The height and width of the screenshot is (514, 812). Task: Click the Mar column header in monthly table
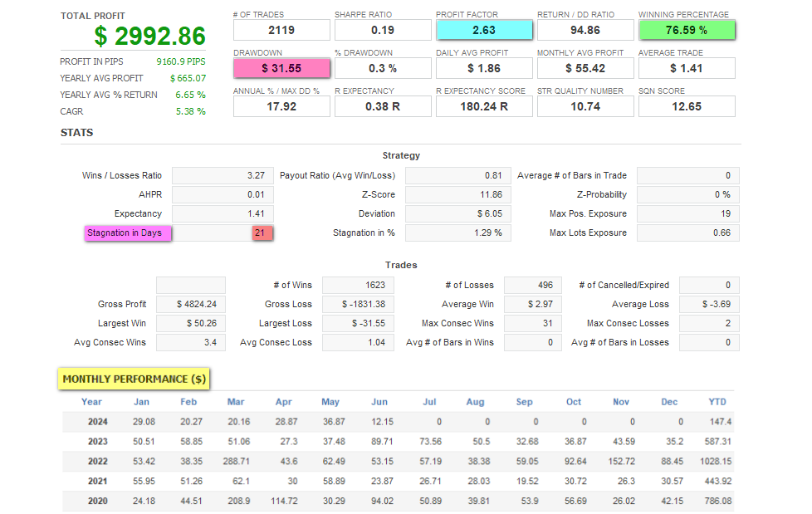click(236, 402)
